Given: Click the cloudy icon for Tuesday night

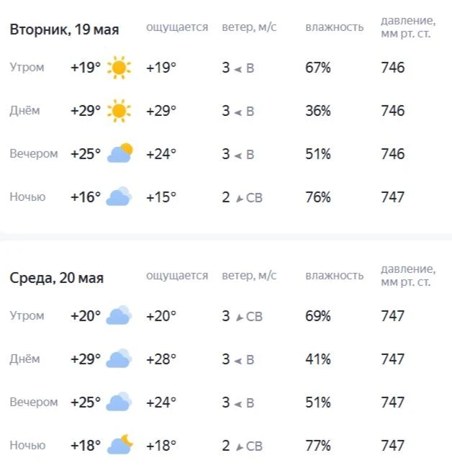Looking at the screenshot, I should tap(119, 197).
